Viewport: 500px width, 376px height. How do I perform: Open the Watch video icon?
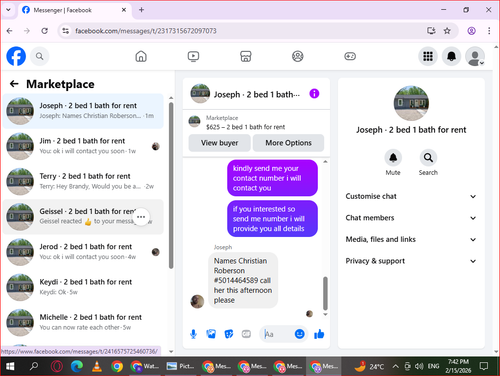coord(193,56)
